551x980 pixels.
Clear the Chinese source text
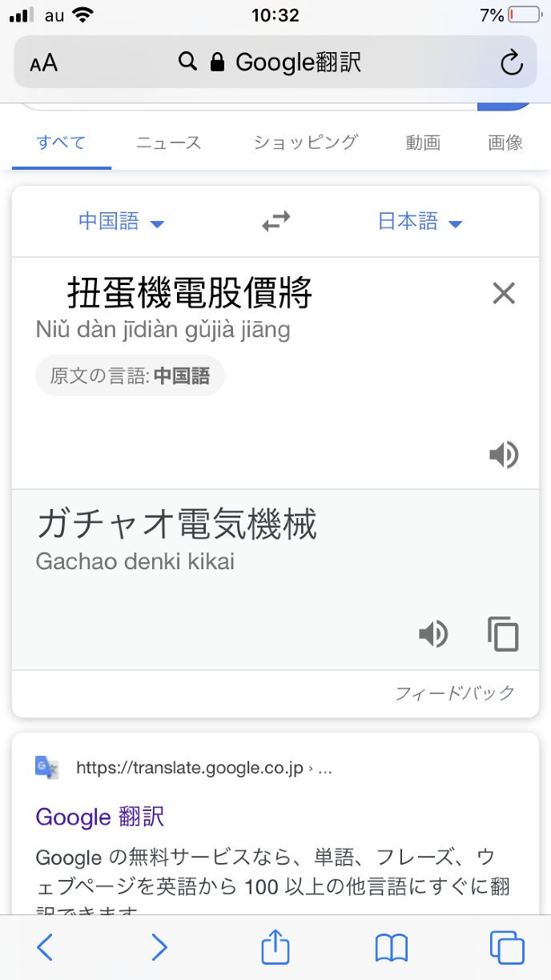pyautogui.click(x=504, y=294)
